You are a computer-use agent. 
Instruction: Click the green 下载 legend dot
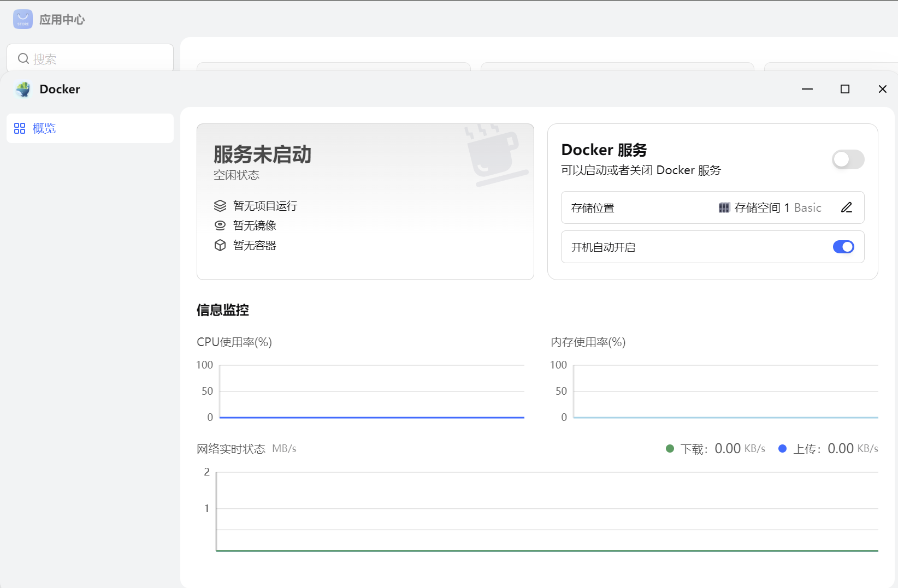670,448
